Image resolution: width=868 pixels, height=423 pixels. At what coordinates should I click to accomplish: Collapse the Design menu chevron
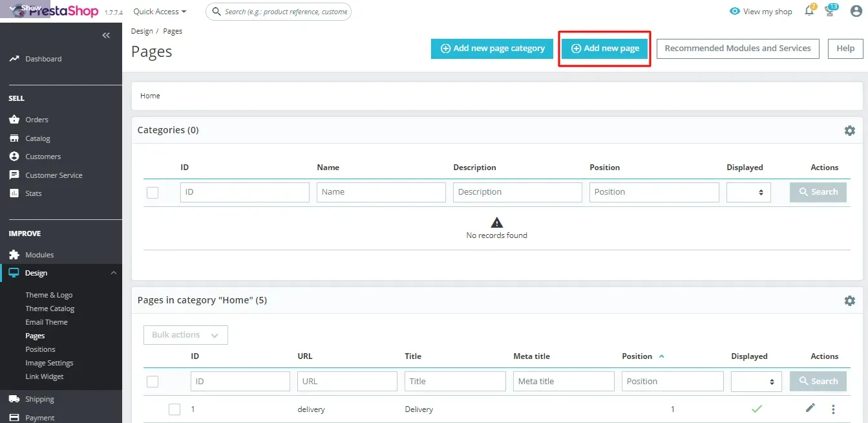click(x=114, y=273)
